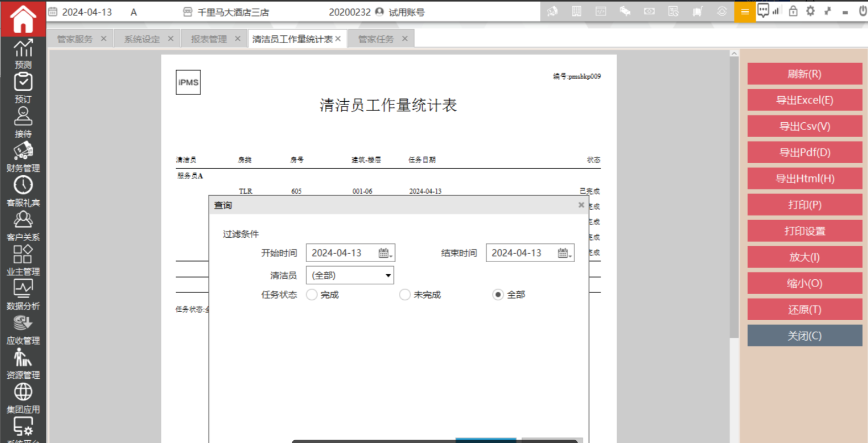Click the 打印(P) button
The width and height of the screenshot is (868, 443).
(x=804, y=205)
